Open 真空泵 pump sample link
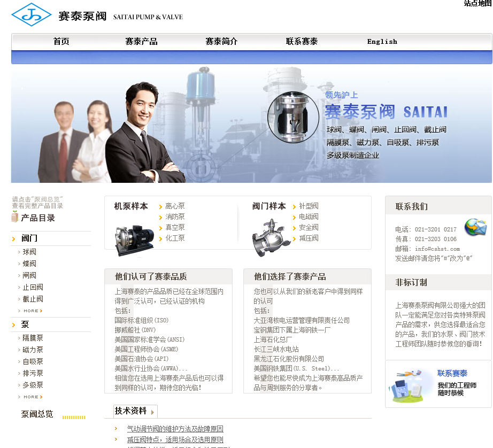493x448 pixels. [175, 227]
